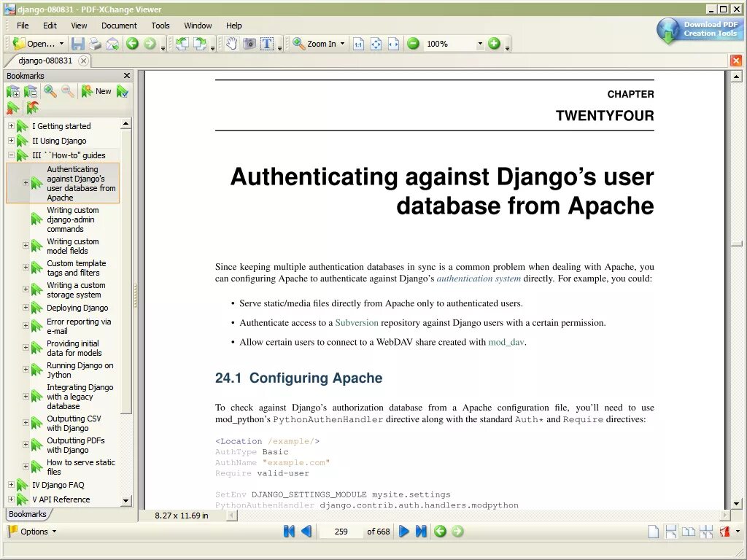Click Fit Width icon
The image size is (747, 560).
point(393,44)
